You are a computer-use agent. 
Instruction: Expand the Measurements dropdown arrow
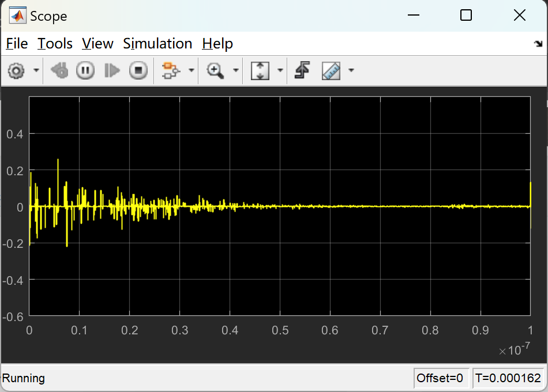click(x=351, y=70)
